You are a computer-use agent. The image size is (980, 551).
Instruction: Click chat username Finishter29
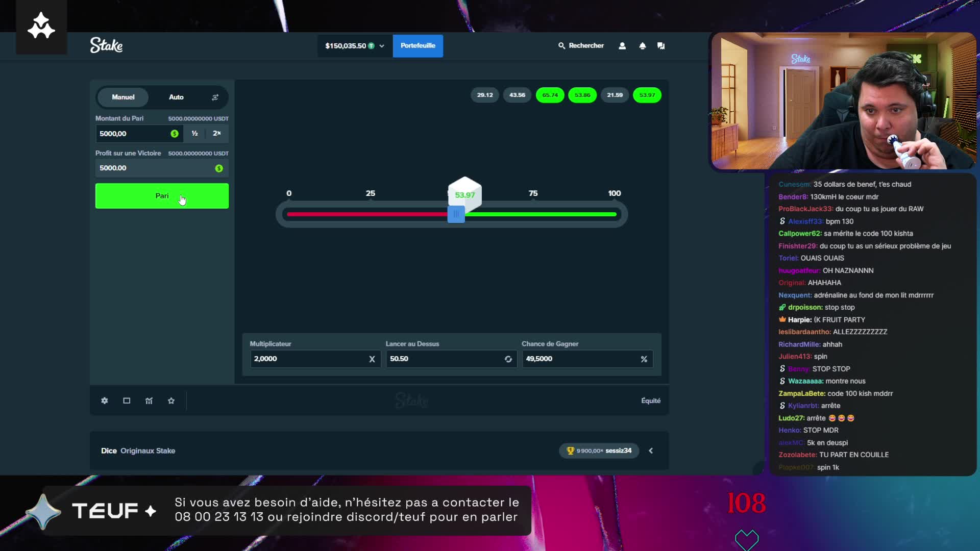point(798,246)
